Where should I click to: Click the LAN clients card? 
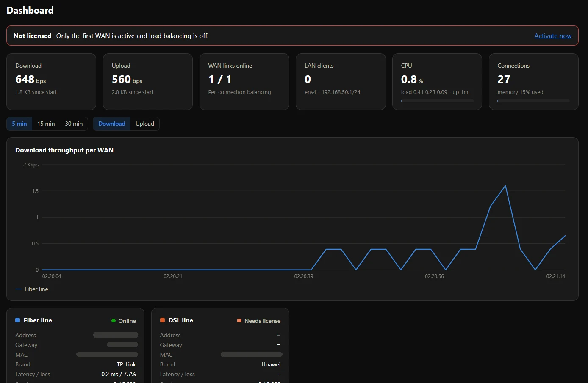[x=341, y=82]
